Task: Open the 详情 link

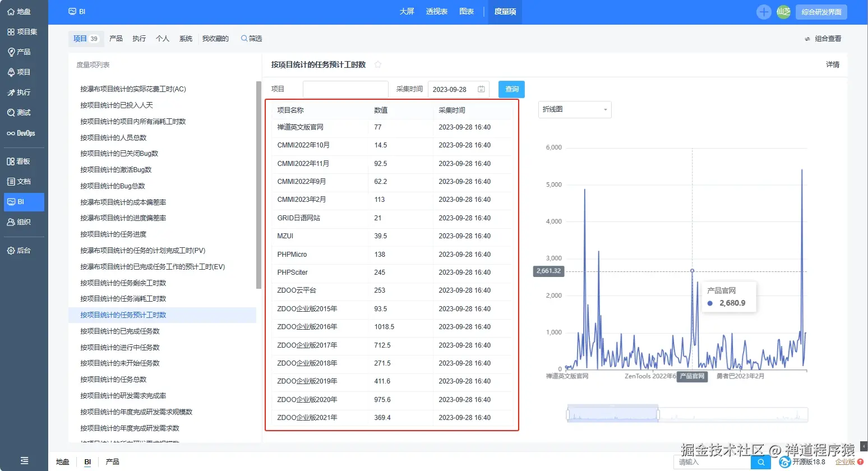Action: (833, 64)
